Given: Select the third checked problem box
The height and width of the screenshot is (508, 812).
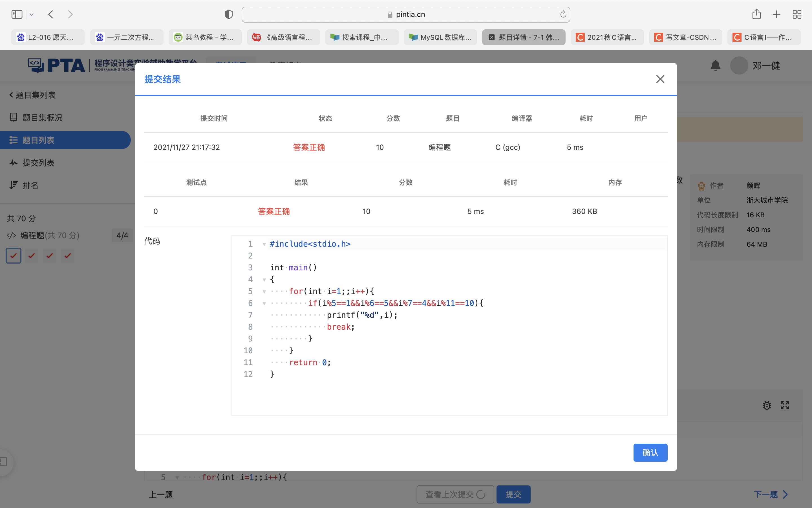Looking at the screenshot, I should pos(50,256).
